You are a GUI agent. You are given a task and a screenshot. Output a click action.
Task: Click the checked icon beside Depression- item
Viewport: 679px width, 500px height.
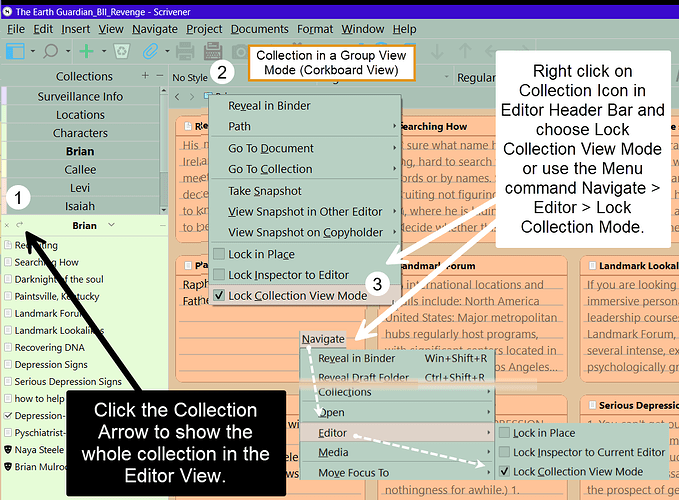8,416
